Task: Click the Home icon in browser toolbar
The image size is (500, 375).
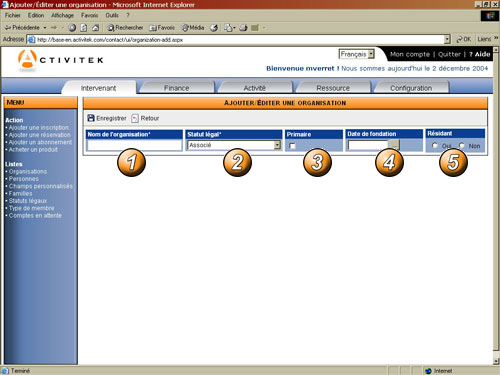Action: (x=95, y=28)
